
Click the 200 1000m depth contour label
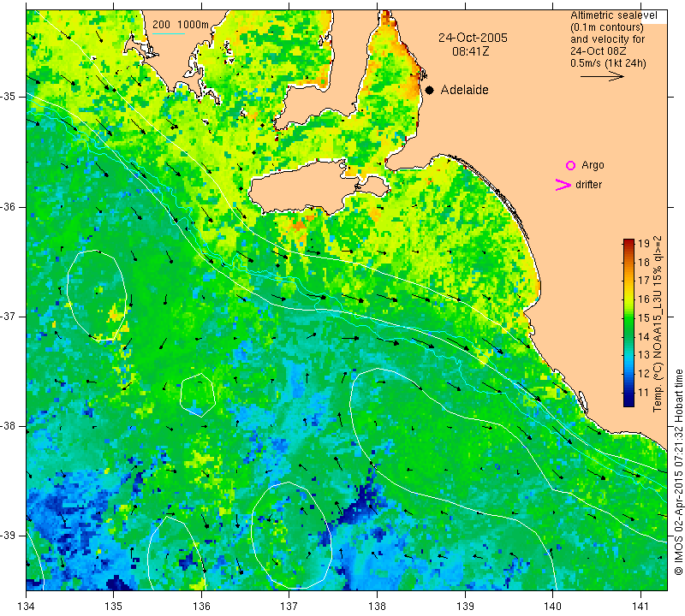point(181,25)
